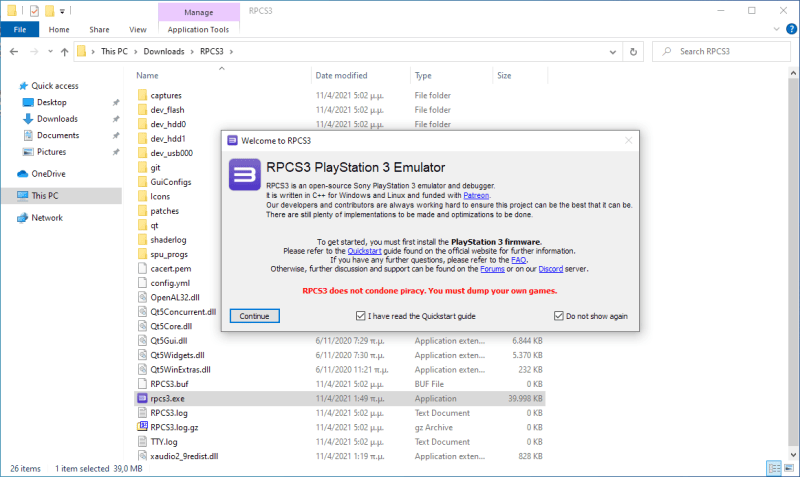Click the Qt5Gui.dll file icon
800x477 pixels.
142,340
